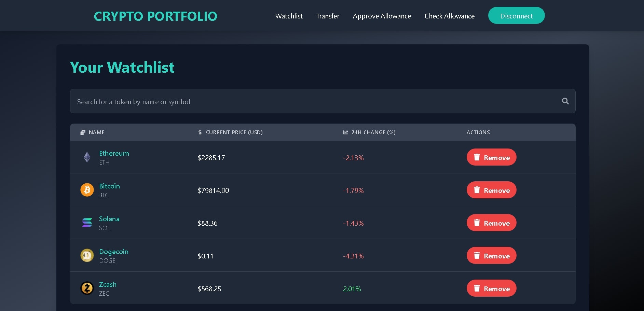Open the Zcash token name link
Viewport: 644px width, 311px height.
pos(108,284)
